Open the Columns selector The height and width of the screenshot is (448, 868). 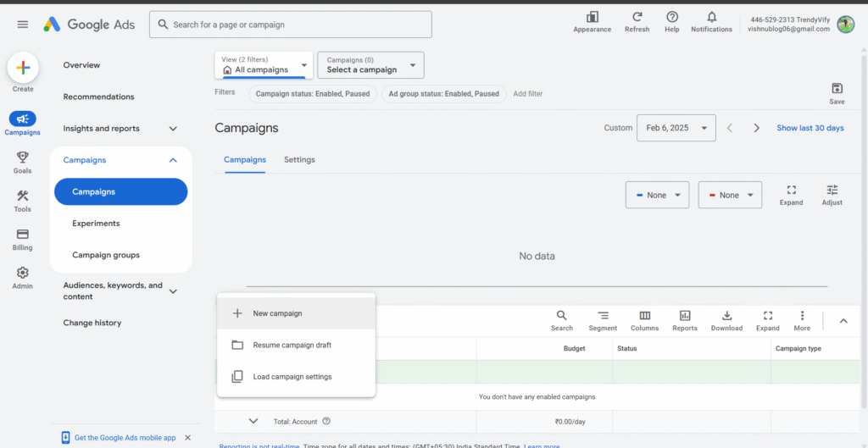click(x=645, y=321)
